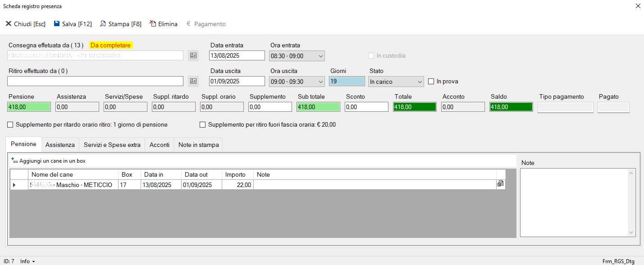Image resolution: width=644 pixels, height=265 pixels.
Task: Click into the Sconto input field
Action: tap(366, 107)
